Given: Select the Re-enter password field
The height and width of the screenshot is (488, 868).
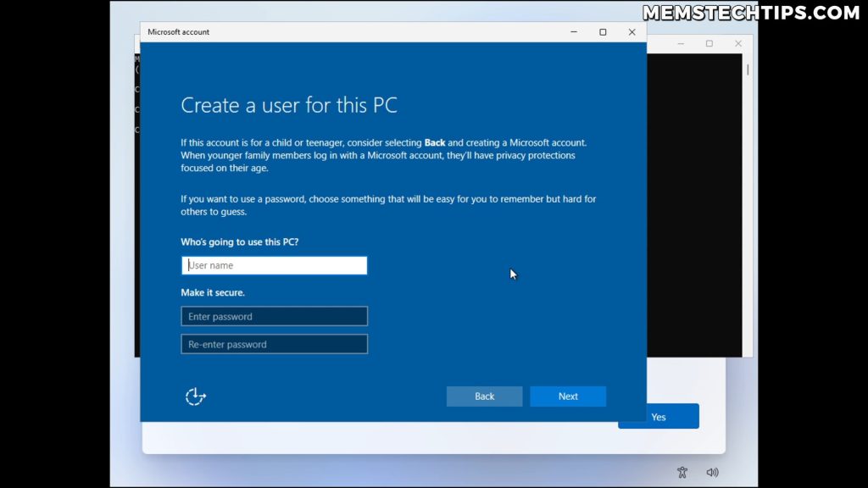Looking at the screenshot, I should [x=274, y=344].
